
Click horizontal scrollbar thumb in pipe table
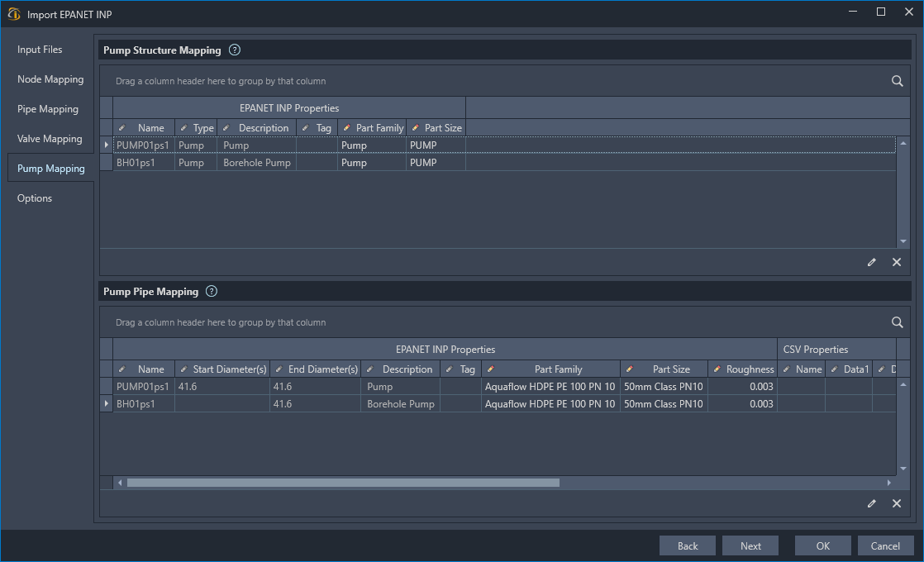click(343, 483)
